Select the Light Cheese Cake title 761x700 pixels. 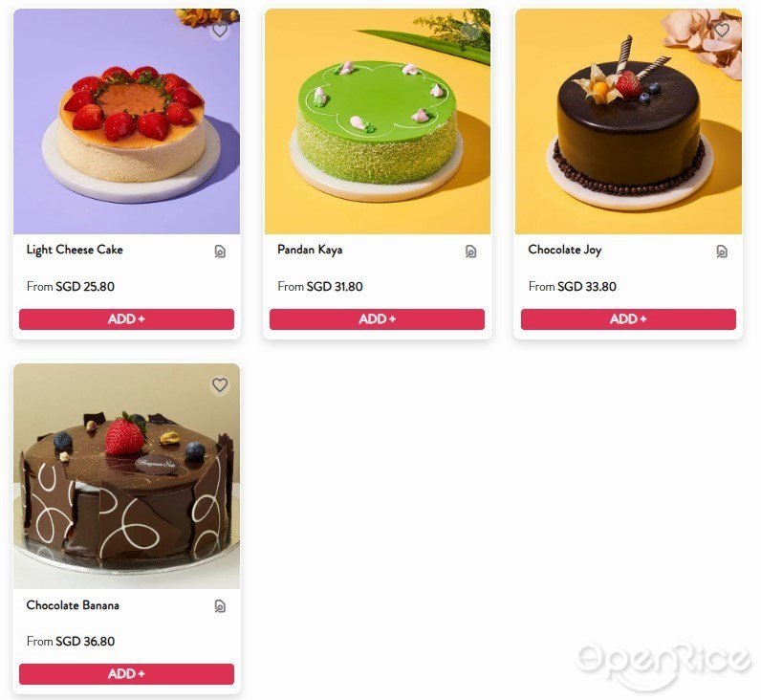[x=75, y=250]
